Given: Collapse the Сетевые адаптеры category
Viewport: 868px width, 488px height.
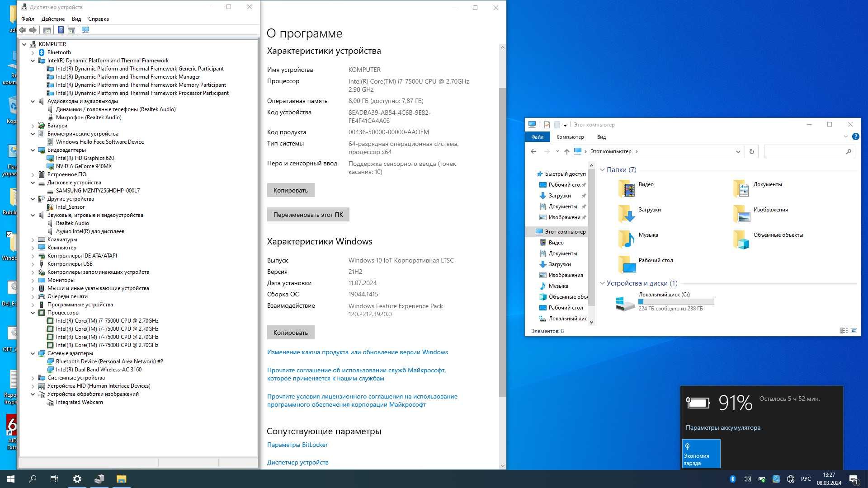Looking at the screenshot, I should [33, 353].
